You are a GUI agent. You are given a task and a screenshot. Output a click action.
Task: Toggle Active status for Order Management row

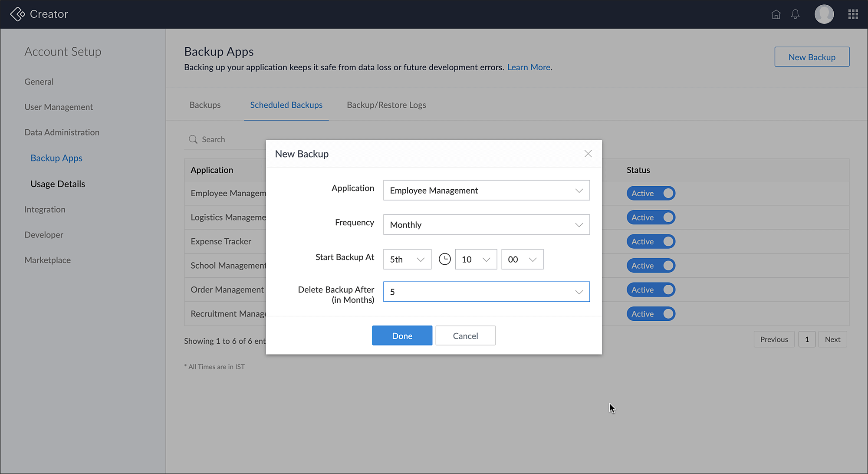(651, 290)
